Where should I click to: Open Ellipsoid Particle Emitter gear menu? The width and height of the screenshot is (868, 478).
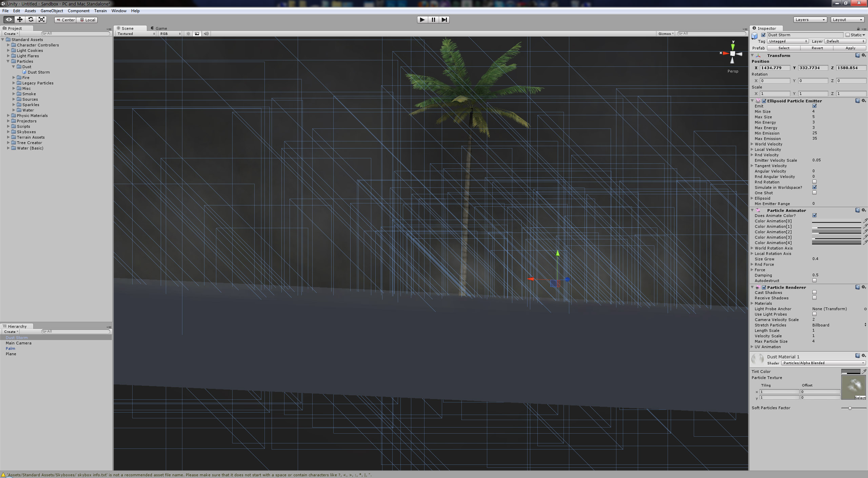tap(864, 101)
